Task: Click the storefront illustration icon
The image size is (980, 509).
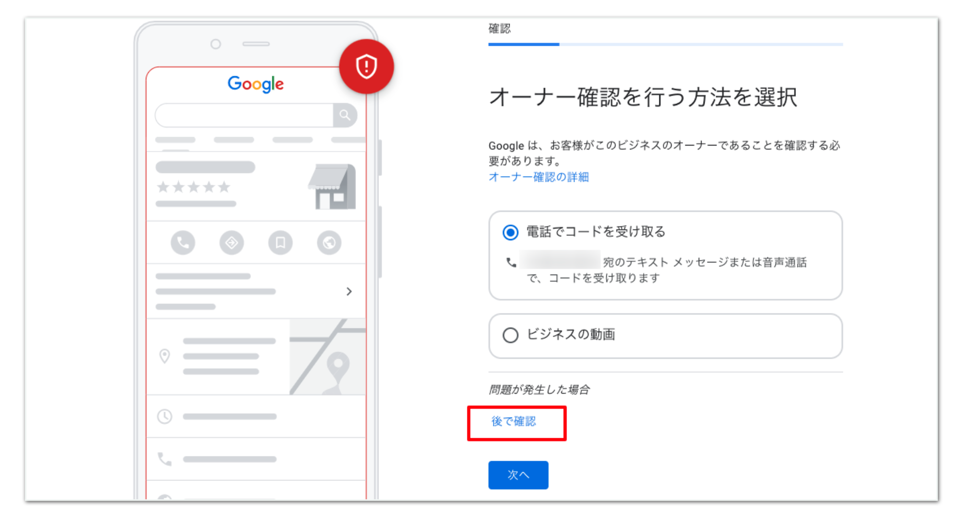Action: click(332, 186)
